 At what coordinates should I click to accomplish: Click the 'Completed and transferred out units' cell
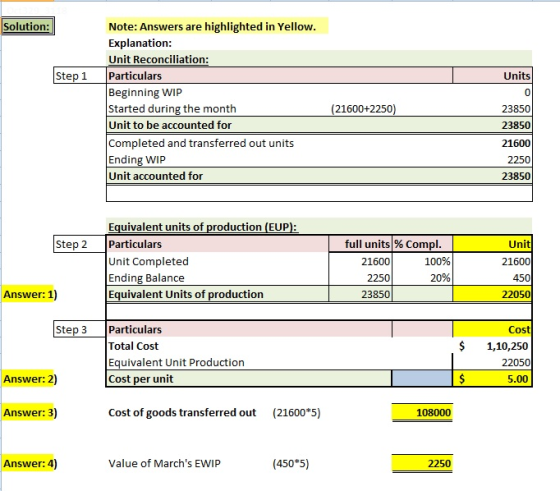(201, 143)
